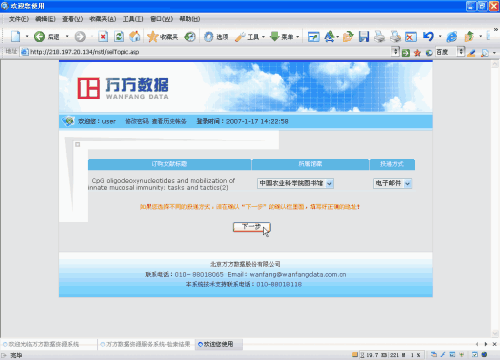Click the blue Undo arrow icon
This screenshot has width=500, height=360.
(x=428, y=36)
